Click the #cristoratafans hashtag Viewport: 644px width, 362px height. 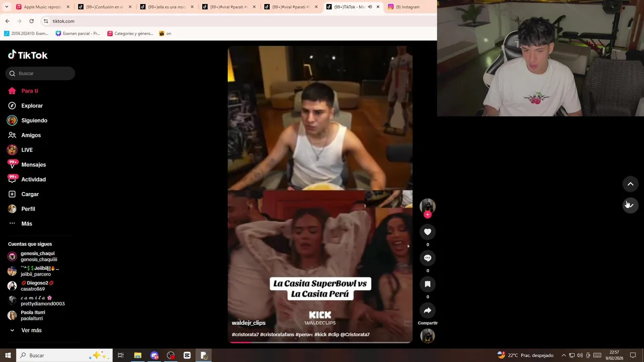click(x=277, y=334)
